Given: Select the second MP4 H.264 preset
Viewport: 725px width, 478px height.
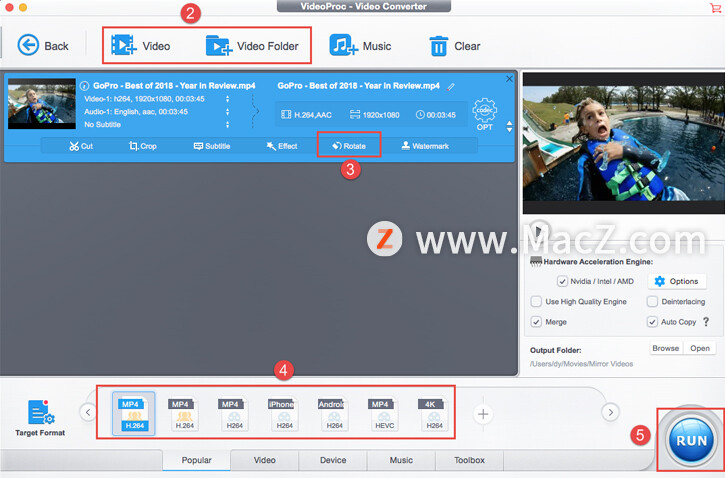Looking at the screenshot, I should (x=184, y=414).
